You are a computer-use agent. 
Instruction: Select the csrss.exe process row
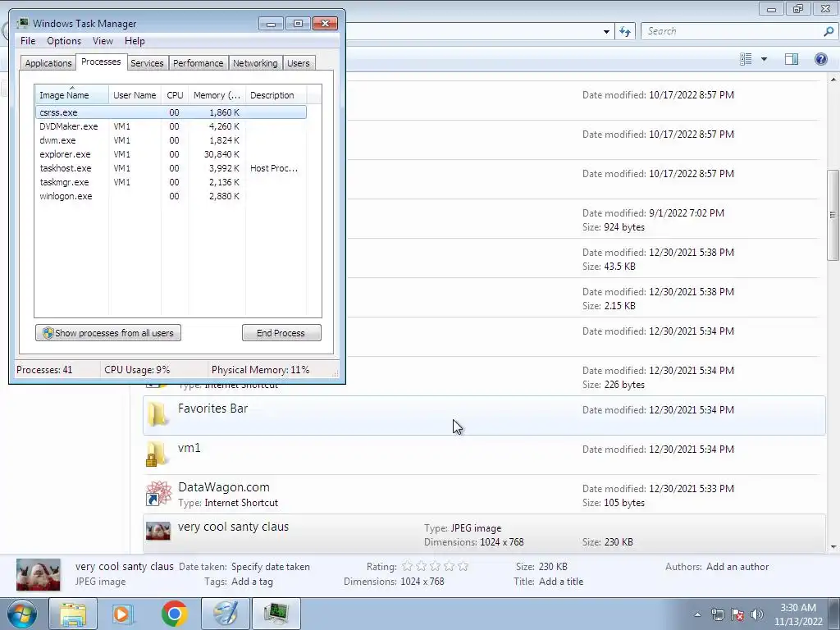point(171,112)
